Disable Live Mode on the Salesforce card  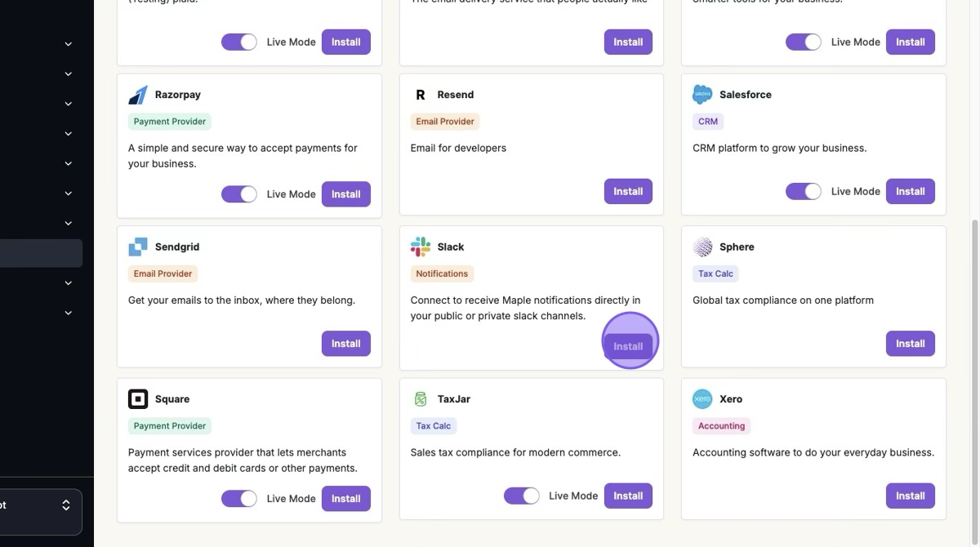coord(804,191)
